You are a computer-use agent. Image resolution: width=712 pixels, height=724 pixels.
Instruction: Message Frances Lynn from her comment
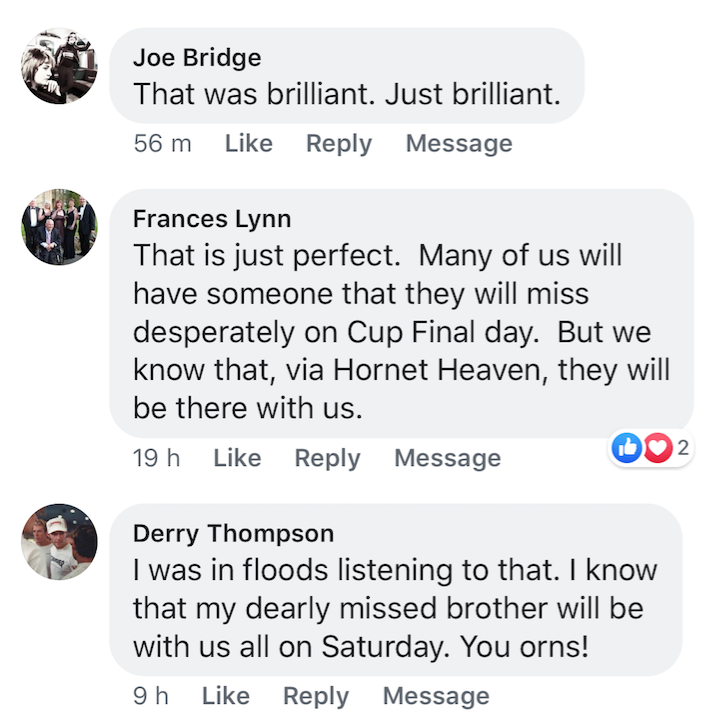(x=447, y=458)
